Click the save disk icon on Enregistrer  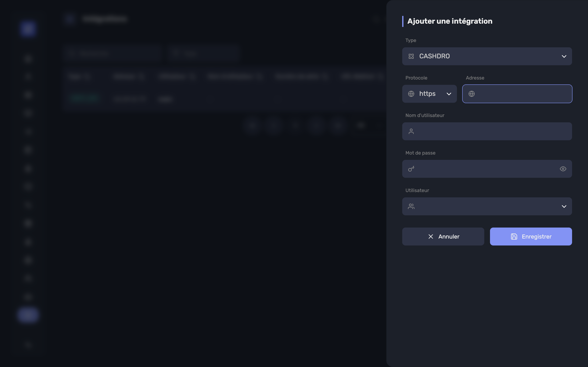pos(514,237)
